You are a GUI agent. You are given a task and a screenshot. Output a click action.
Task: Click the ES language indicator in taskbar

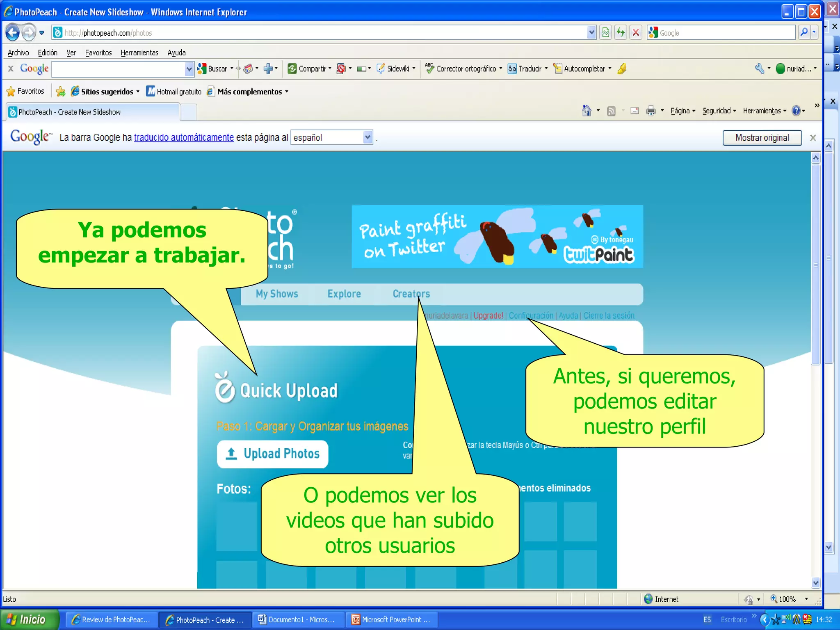pyautogui.click(x=707, y=619)
